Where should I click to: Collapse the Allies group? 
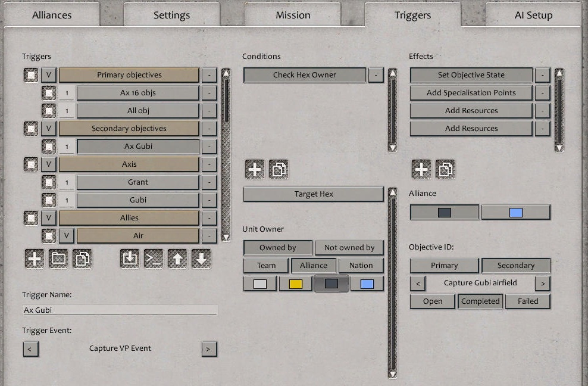tap(49, 218)
